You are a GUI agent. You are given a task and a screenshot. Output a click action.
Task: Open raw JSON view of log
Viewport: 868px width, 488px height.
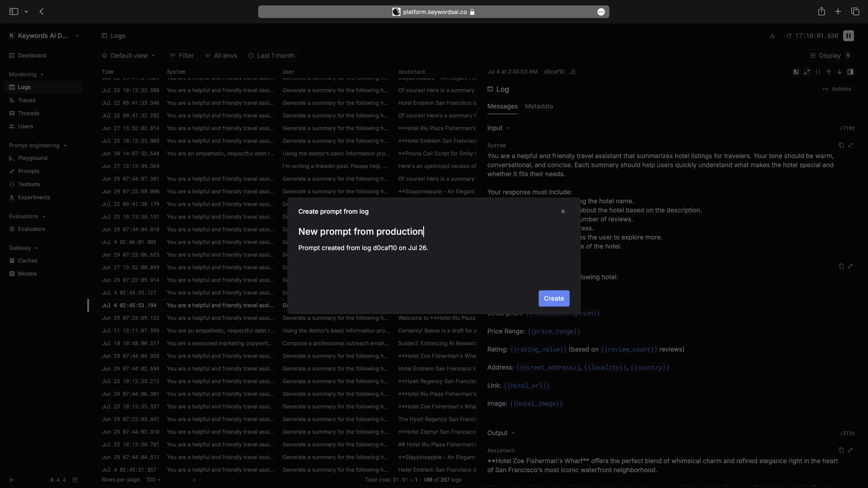click(818, 72)
